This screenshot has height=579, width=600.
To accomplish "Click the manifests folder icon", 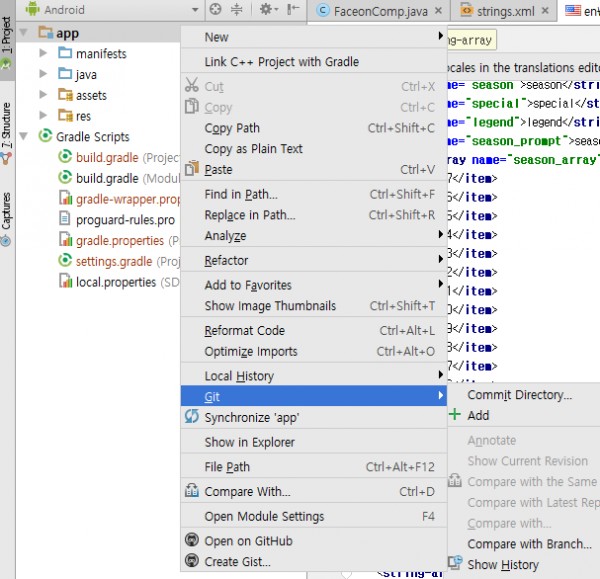I will (x=65, y=53).
